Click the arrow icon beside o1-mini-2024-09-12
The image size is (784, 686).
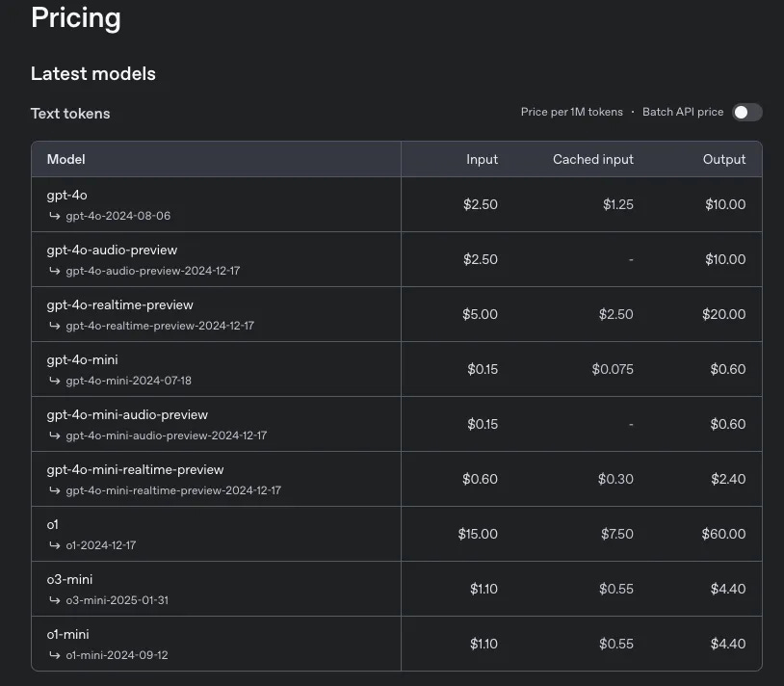pos(55,655)
